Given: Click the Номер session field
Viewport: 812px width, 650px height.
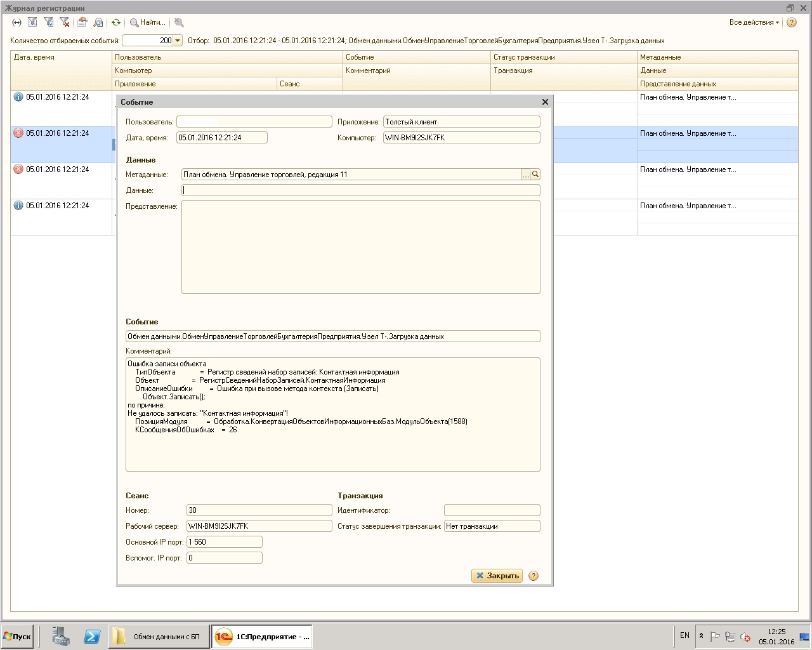Looking at the screenshot, I should [259, 510].
